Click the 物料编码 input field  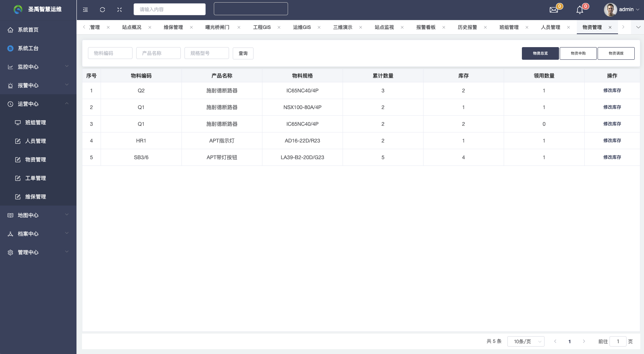[110, 53]
